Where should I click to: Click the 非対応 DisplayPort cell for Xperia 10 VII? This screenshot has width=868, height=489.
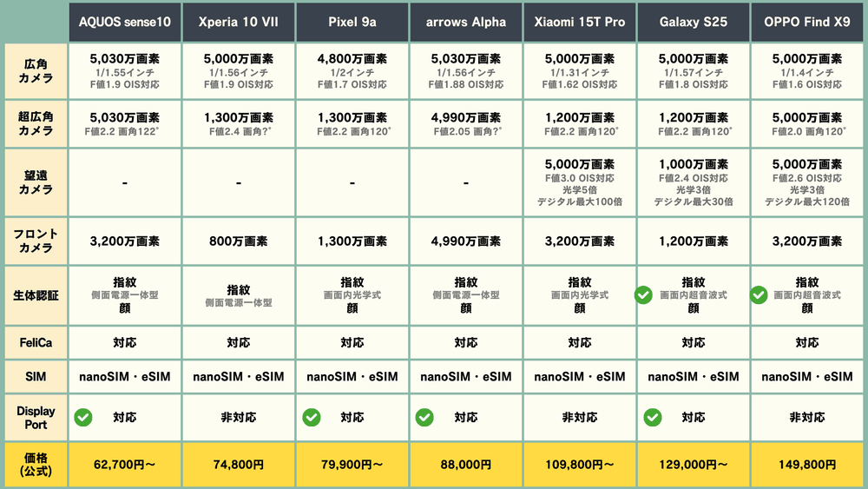(238, 418)
